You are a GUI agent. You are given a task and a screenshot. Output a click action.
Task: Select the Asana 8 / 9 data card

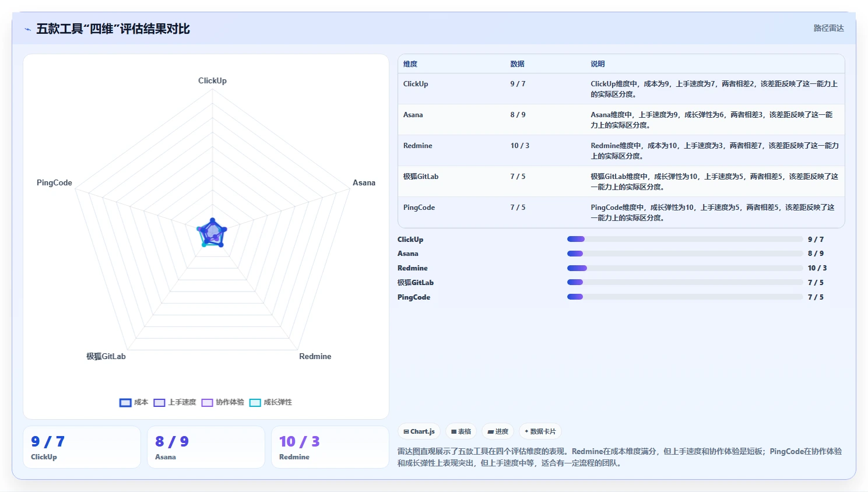tap(206, 447)
